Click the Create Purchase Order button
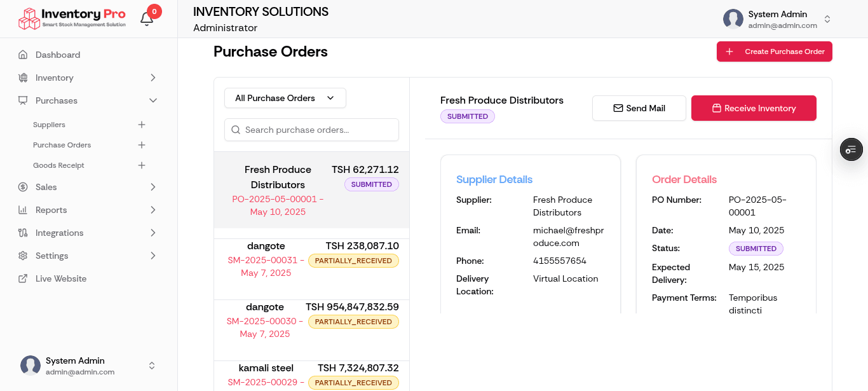 [774, 51]
